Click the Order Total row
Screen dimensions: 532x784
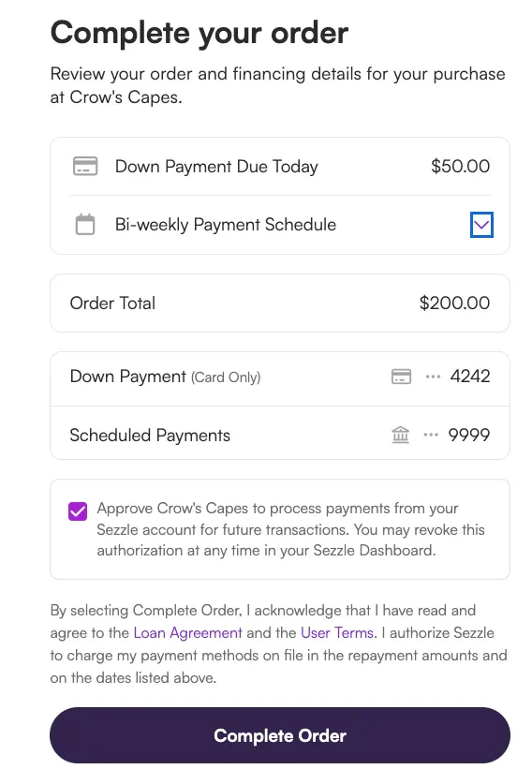coord(280,303)
